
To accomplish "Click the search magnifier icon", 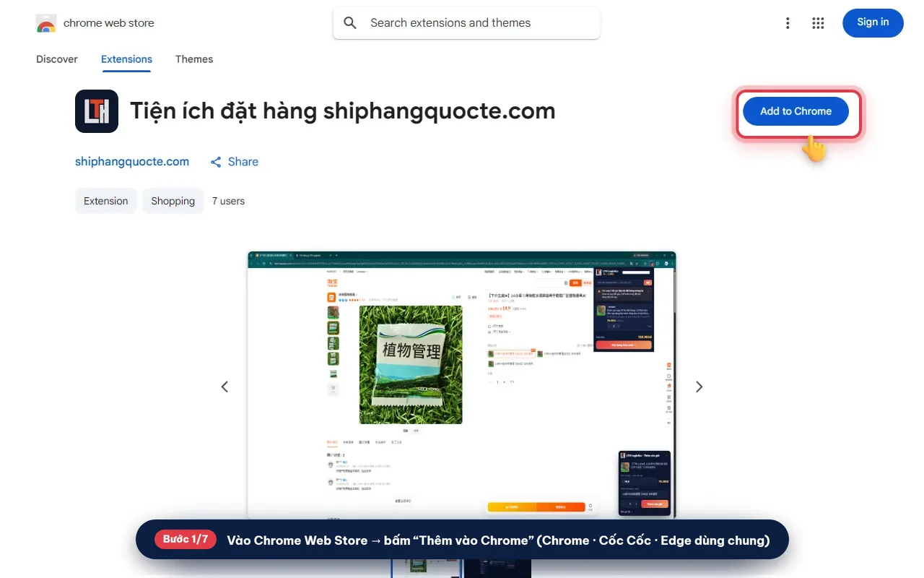I will coord(350,23).
